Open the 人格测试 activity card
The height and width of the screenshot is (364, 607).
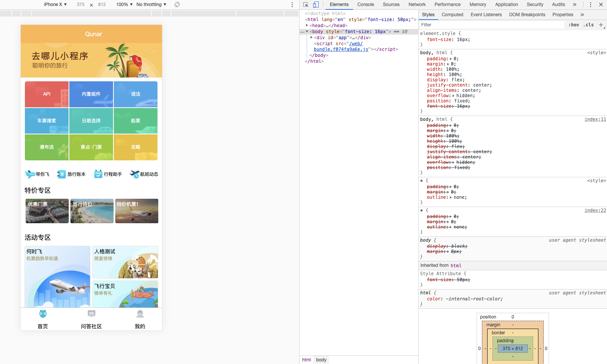pos(125,262)
